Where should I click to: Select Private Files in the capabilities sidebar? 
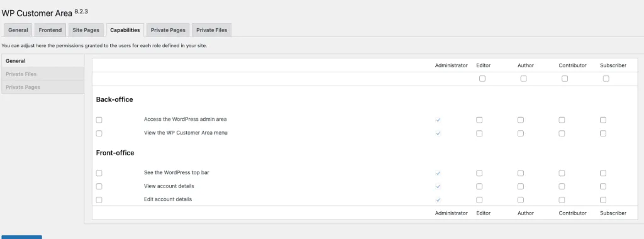point(43,74)
